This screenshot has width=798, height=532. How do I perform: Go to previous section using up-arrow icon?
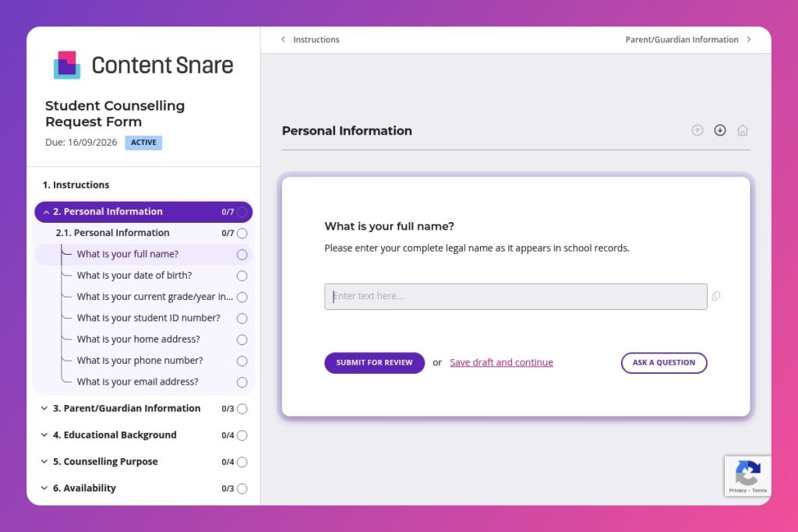pos(697,130)
